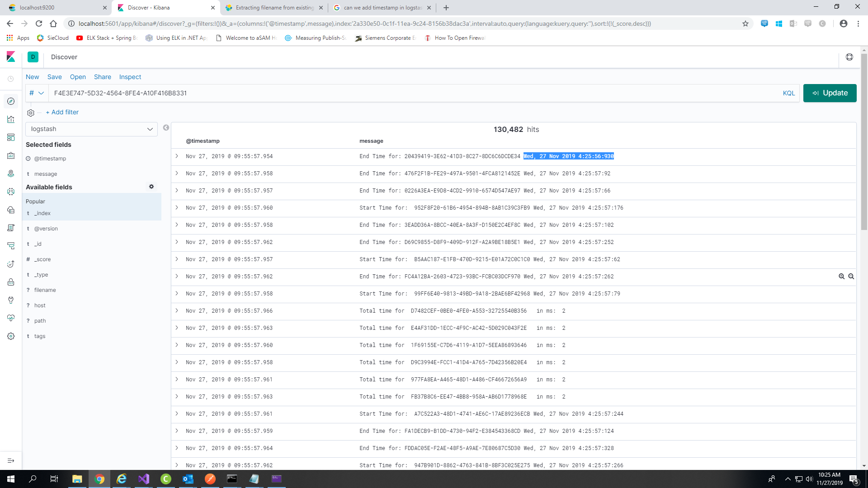Collapse the field sidebar arrow button
Image resolution: width=868 pixels, height=488 pixels.
pos(166,128)
